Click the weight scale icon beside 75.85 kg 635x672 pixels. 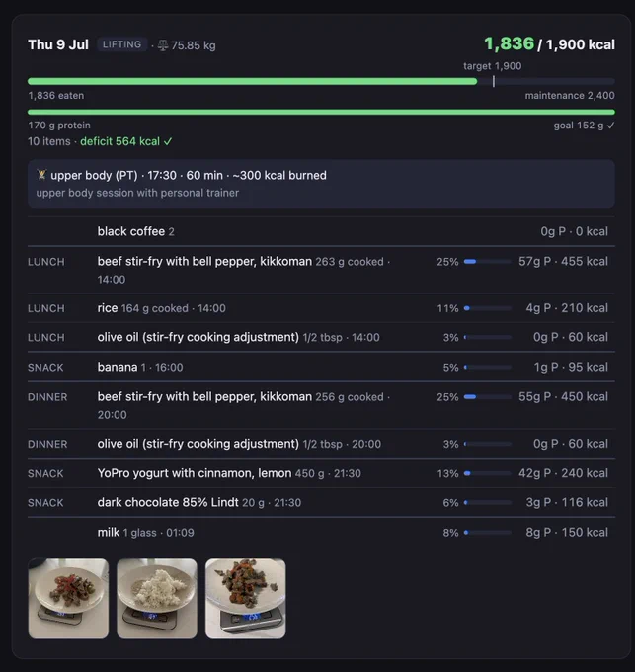click(x=163, y=45)
